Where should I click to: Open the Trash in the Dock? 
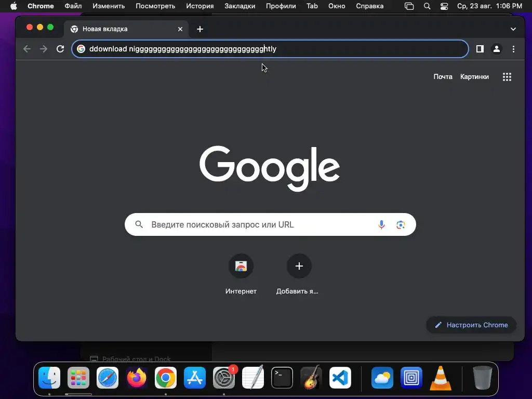(482, 378)
